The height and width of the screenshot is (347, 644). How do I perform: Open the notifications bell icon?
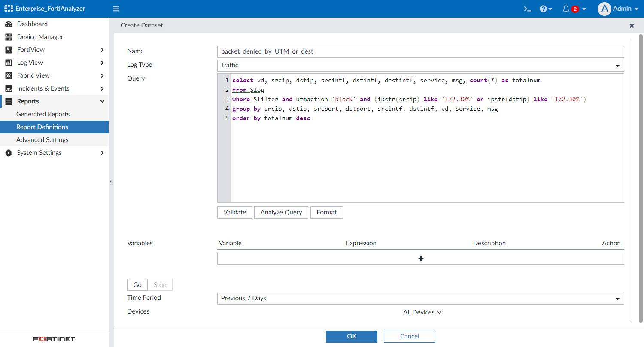pos(566,9)
